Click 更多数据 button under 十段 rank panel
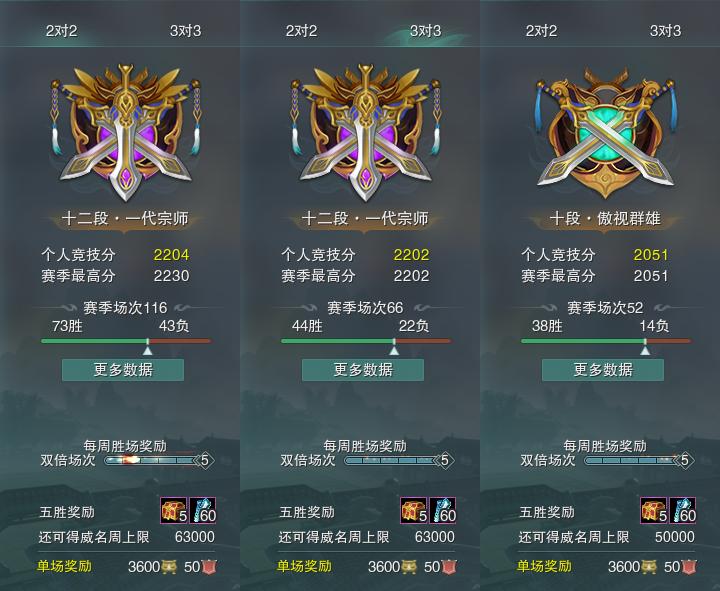The width and height of the screenshot is (720, 591). coord(603,370)
